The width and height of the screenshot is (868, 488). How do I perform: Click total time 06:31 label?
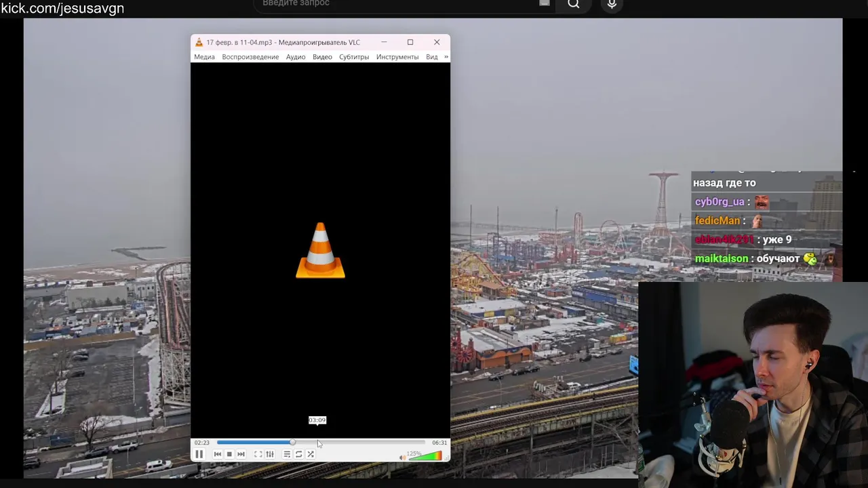439,443
